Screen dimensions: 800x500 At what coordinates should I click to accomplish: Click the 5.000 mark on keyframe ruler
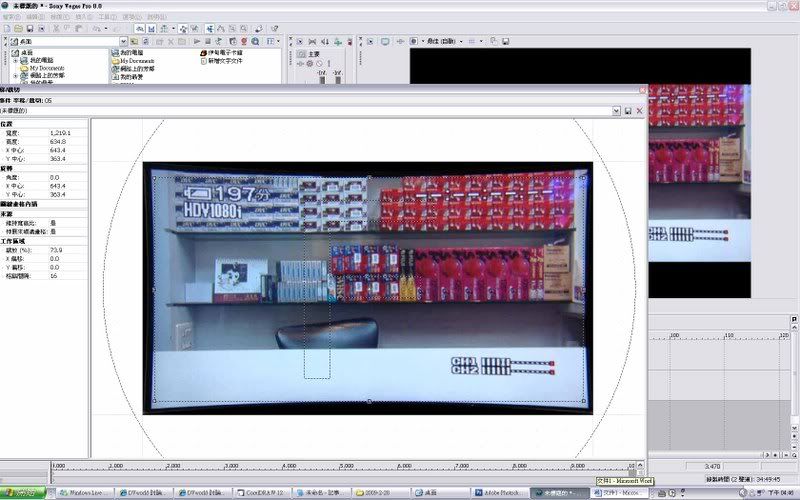click(346, 466)
